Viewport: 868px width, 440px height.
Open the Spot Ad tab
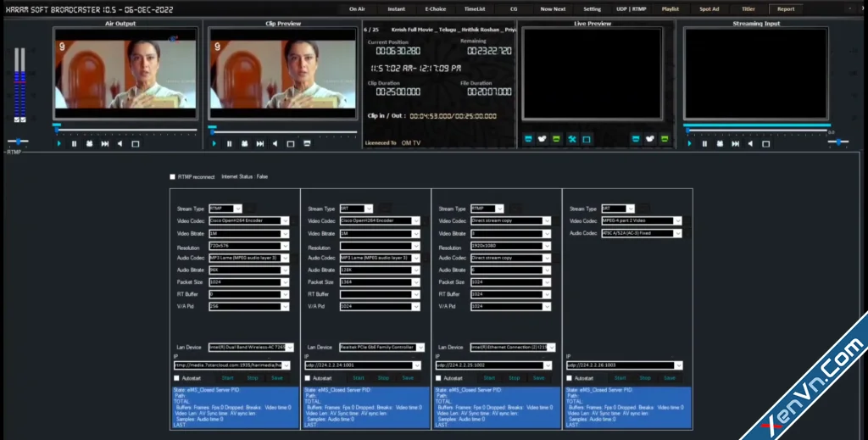[x=709, y=8]
